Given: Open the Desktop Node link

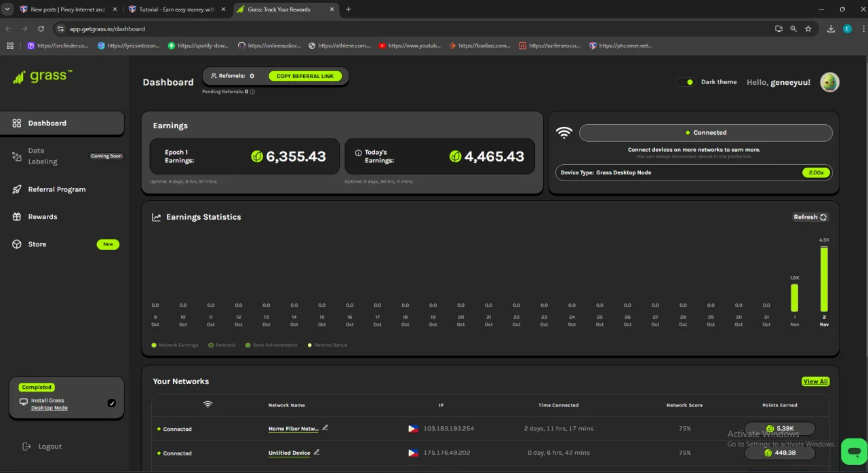Looking at the screenshot, I should [x=49, y=408].
